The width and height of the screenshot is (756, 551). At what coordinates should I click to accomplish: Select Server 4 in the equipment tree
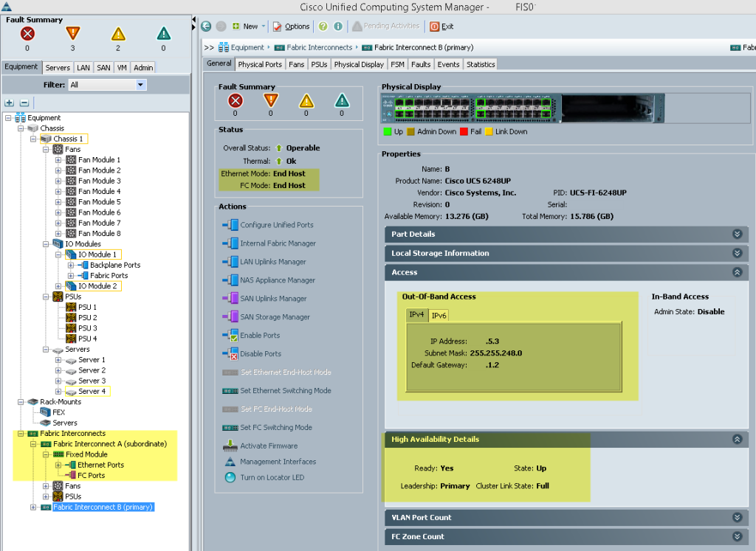pyautogui.click(x=92, y=392)
